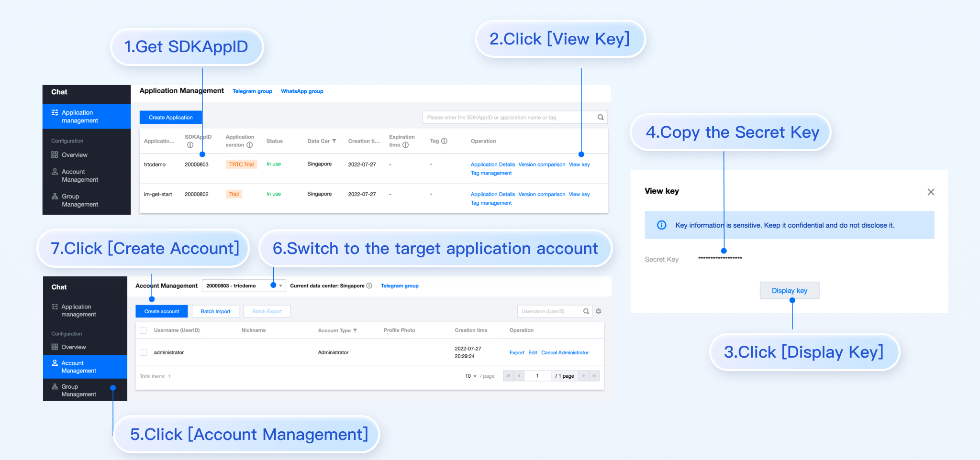Go to the previous page of accounts
This screenshot has height=460, width=980.
coord(519,376)
